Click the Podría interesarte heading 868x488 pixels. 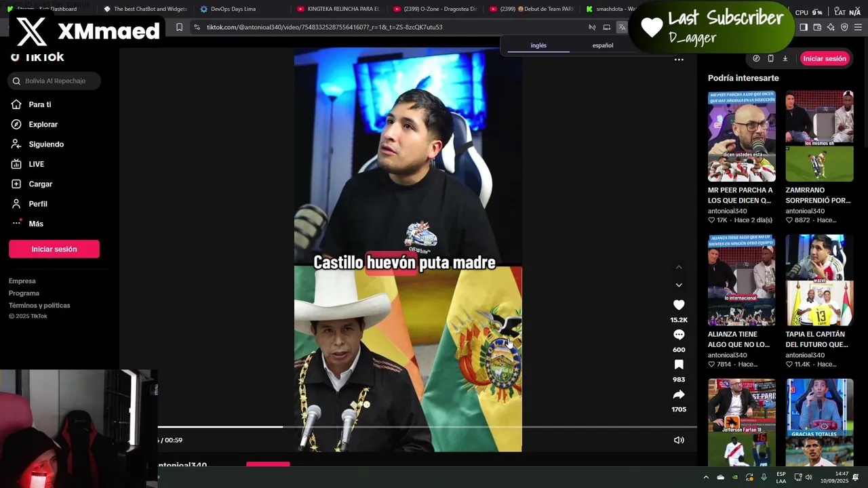point(743,78)
